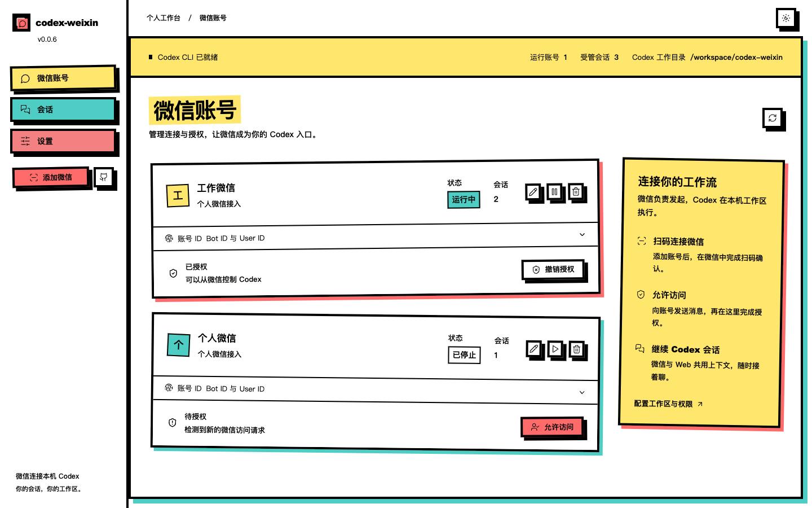Open the GitHub icon link in sidebar
The width and height of the screenshot is (812, 508).
click(x=104, y=177)
